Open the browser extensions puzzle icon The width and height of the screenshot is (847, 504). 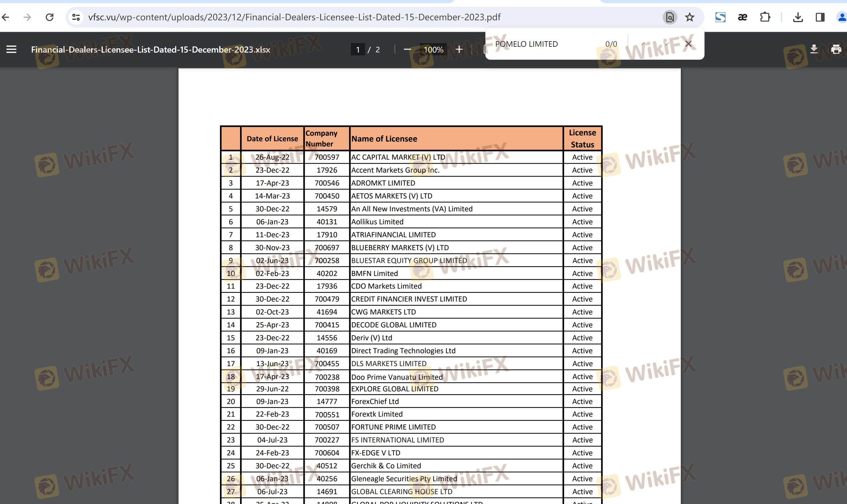(765, 17)
